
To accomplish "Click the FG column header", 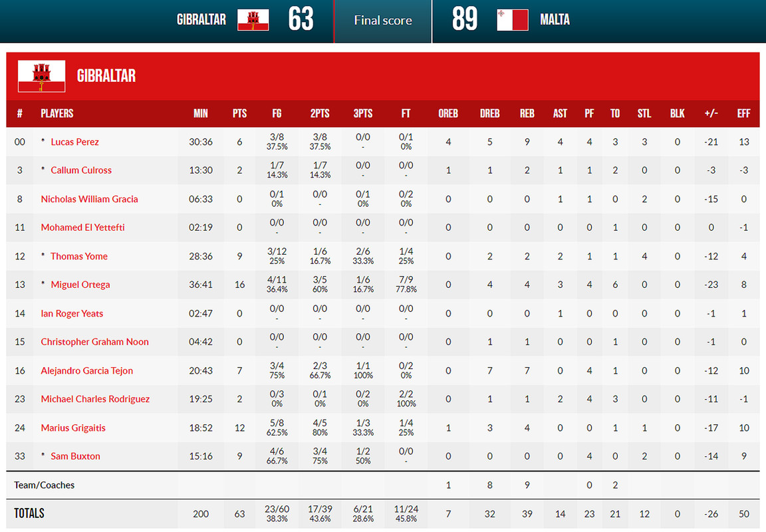I will point(277,113).
